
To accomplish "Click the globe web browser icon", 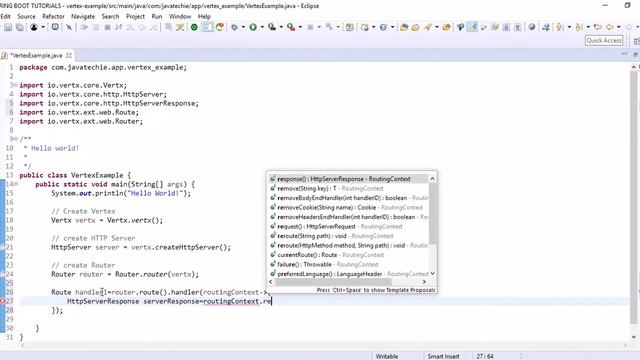I will point(531,27).
